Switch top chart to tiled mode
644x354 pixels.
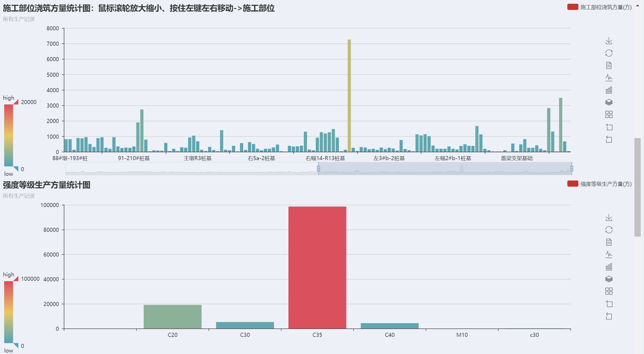tap(609, 114)
